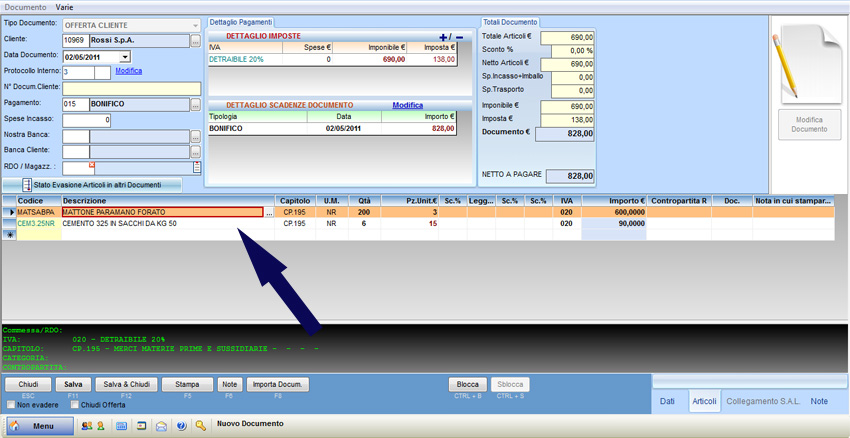
Task: Click the key icon in bottom toolbar
Action: (201, 426)
